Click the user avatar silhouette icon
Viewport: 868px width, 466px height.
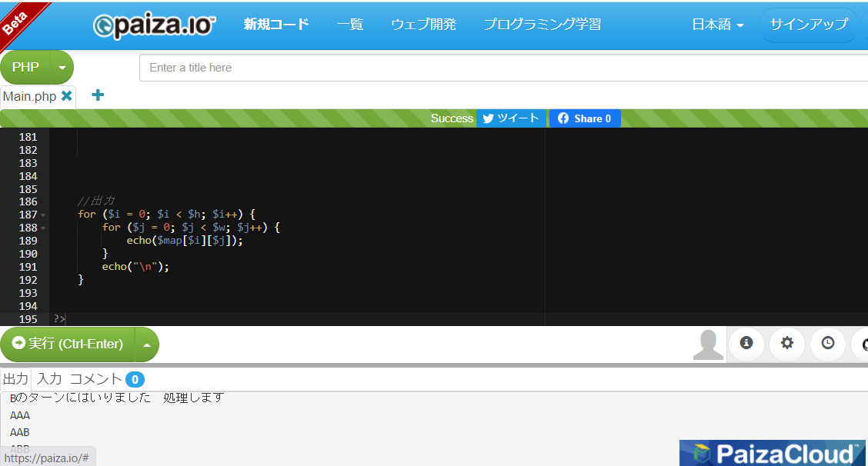707,344
